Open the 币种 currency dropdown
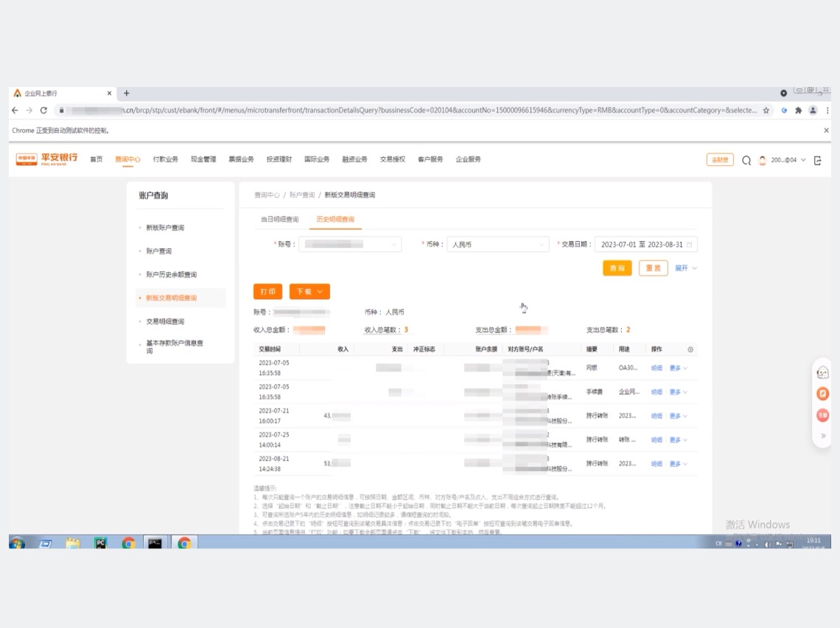Viewport: 840px width, 628px height. click(498, 245)
